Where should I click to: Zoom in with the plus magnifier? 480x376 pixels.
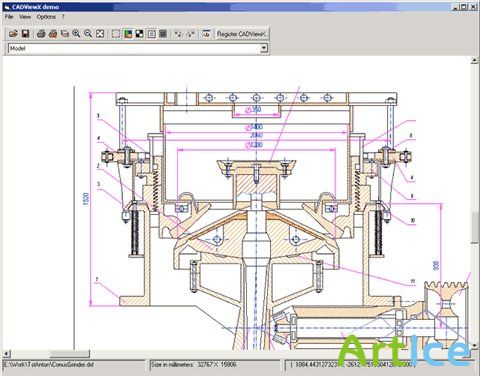(x=76, y=34)
